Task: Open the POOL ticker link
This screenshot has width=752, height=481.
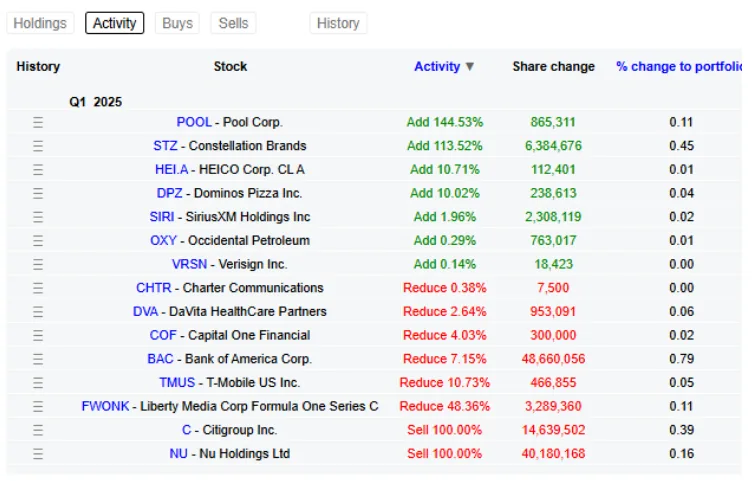Action: click(194, 122)
